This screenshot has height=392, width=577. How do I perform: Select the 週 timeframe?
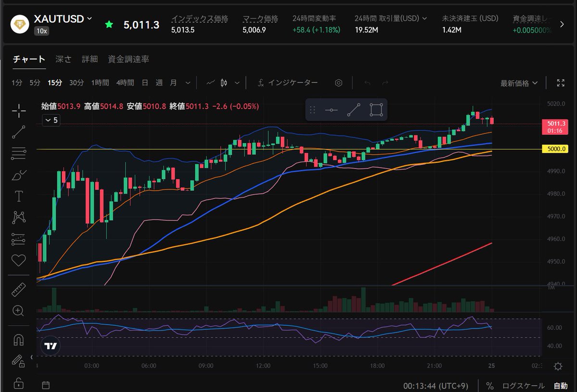[159, 83]
